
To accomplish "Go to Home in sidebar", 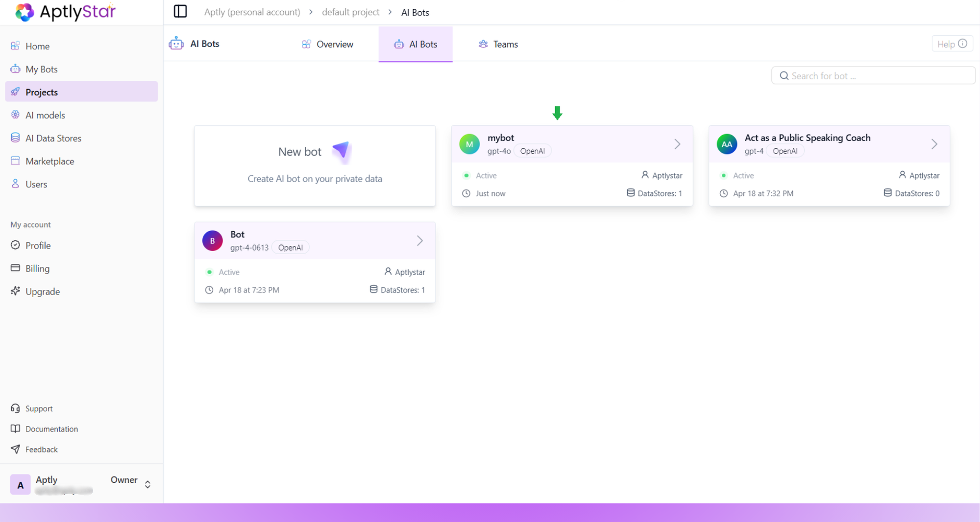I will [81, 46].
